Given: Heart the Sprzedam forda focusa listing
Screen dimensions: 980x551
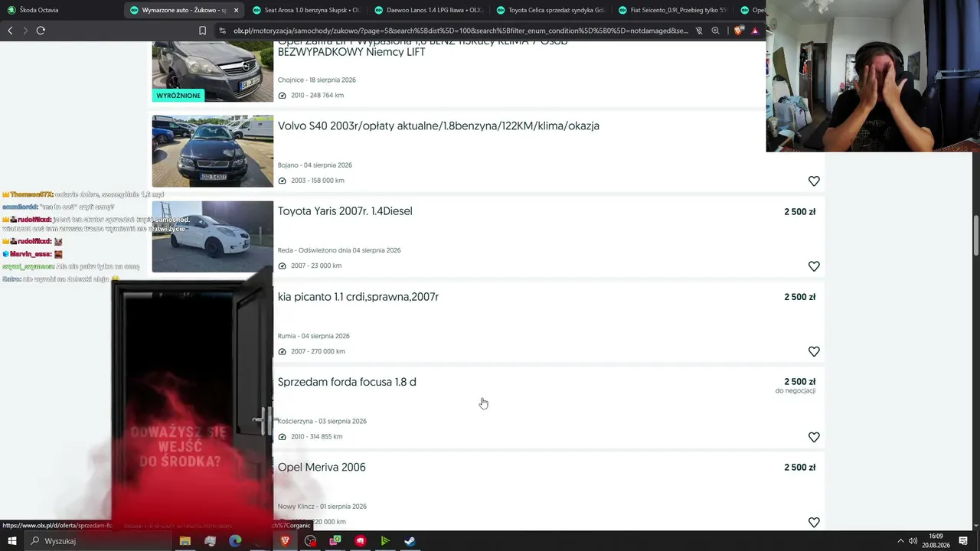Looking at the screenshot, I should (814, 437).
